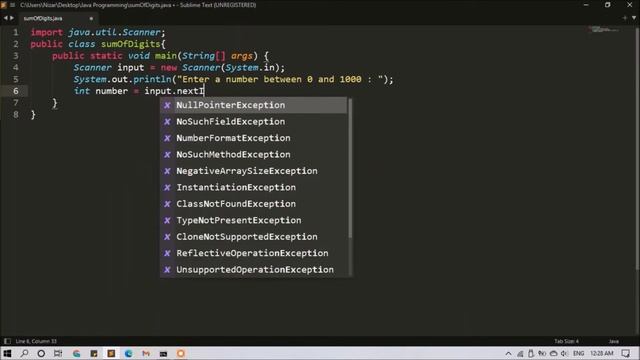Select NoSuchMethodException suggestion
The height and width of the screenshot is (360, 640).
click(253, 155)
